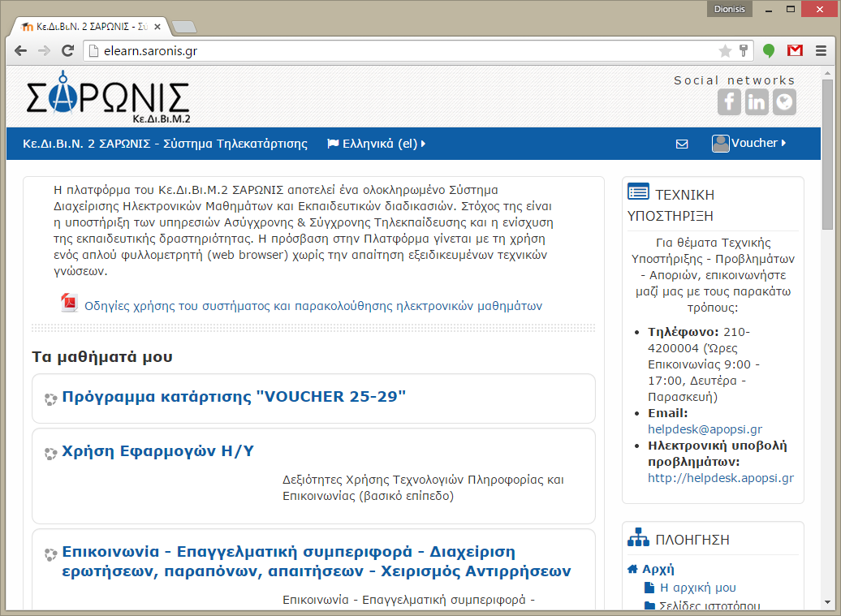Open the Facebook social network icon
841x616 pixels.
[x=730, y=102]
